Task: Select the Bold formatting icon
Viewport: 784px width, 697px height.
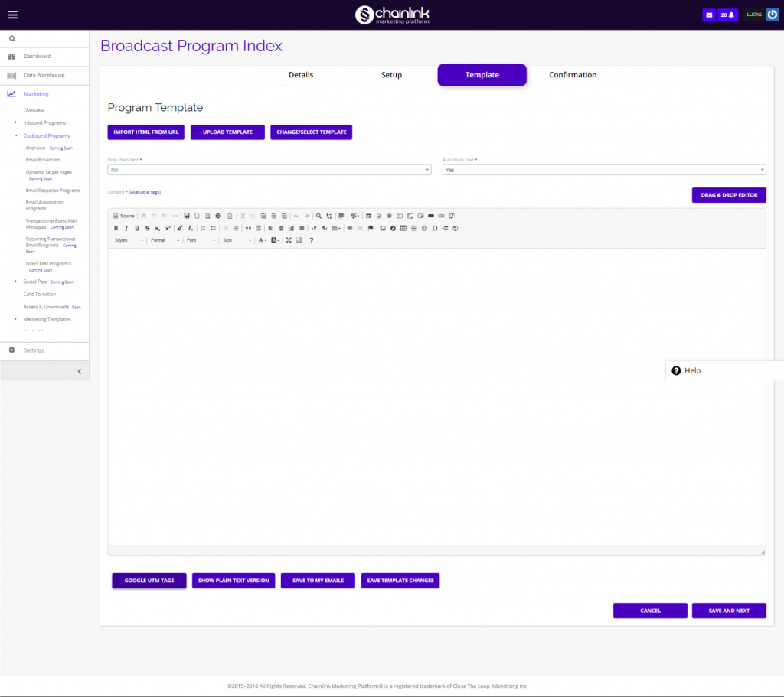Action: click(116, 228)
